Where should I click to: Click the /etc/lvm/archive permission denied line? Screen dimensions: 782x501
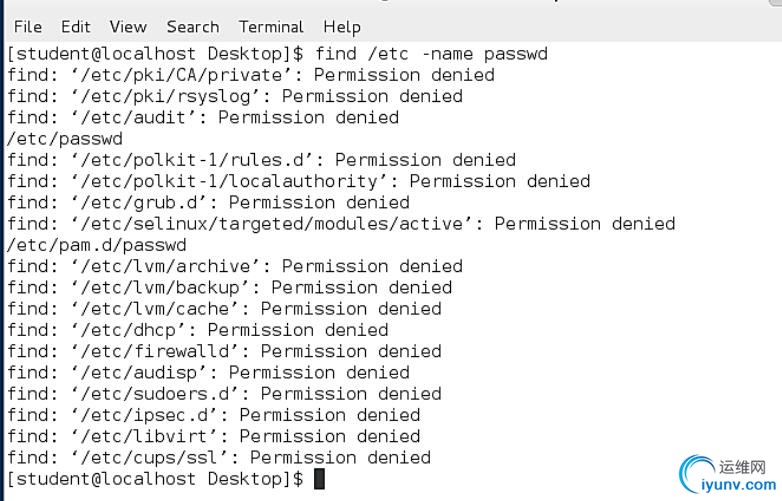tap(235, 266)
